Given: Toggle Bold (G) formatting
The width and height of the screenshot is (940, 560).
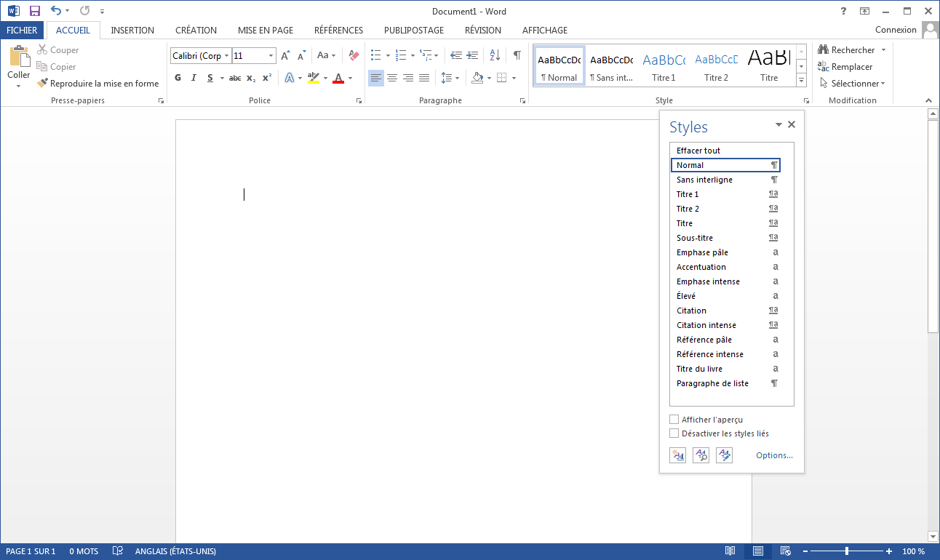Looking at the screenshot, I should pyautogui.click(x=178, y=78).
